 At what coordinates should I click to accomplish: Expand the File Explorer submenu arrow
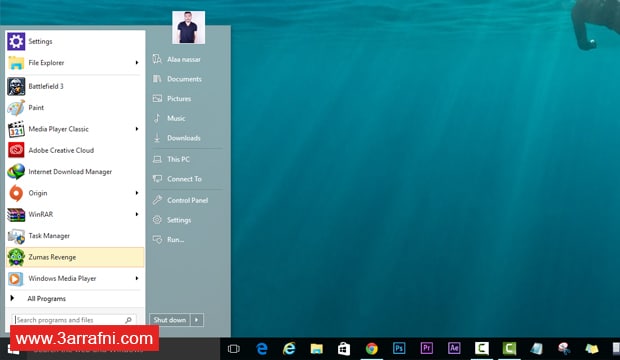137,63
